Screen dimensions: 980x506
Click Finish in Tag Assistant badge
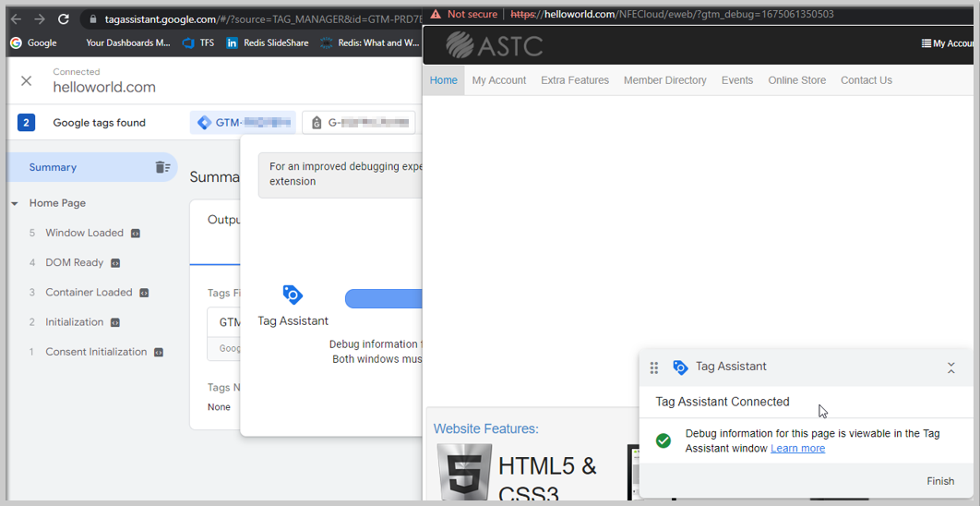[x=940, y=481]
